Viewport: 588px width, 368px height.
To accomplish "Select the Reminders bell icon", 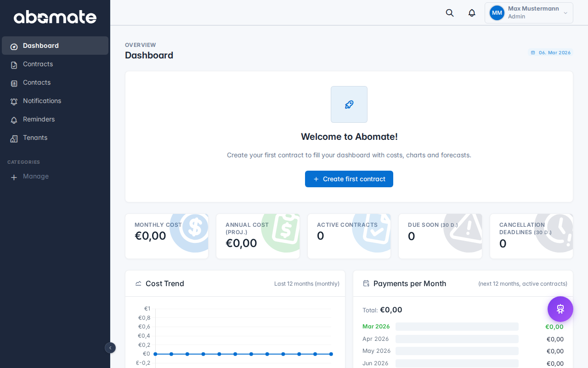I will 14,119.
